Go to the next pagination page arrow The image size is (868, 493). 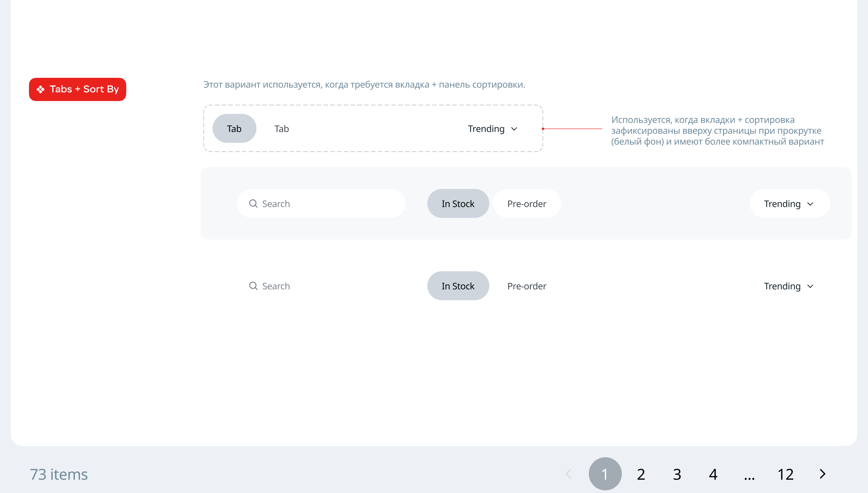click(x=823, y=474)
